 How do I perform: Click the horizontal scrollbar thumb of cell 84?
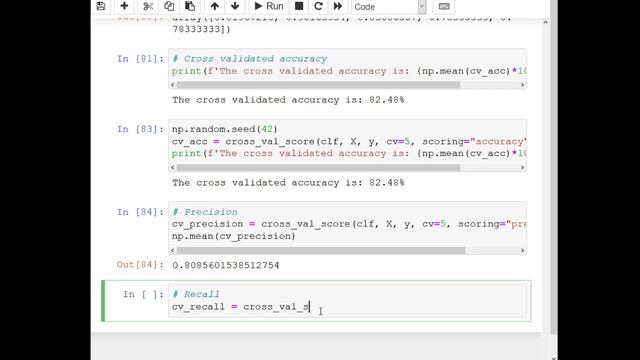tap(321, 250)
